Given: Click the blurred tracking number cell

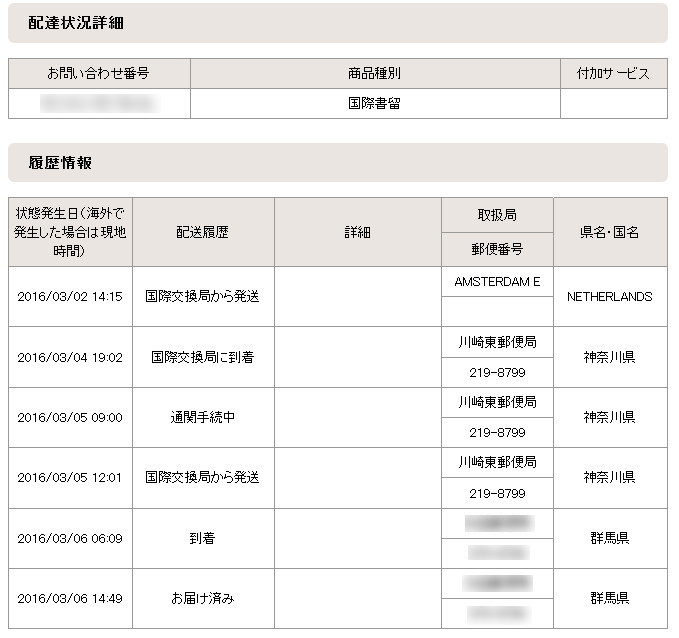Looking at the screenshot, I should point(99,103).
